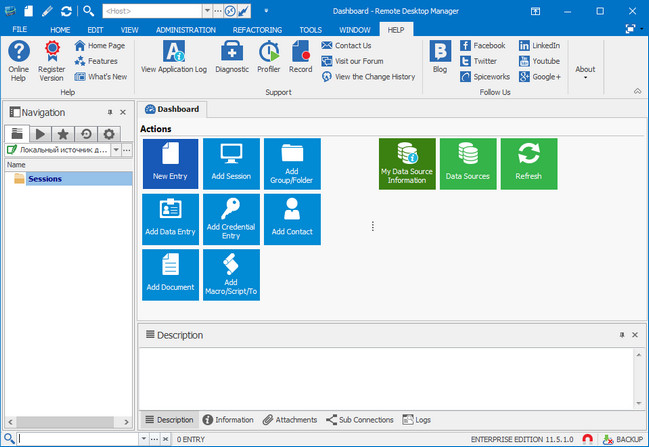649x447 pixels.
Task: Click the green Refresh tile
Action: tap(529, 164)
